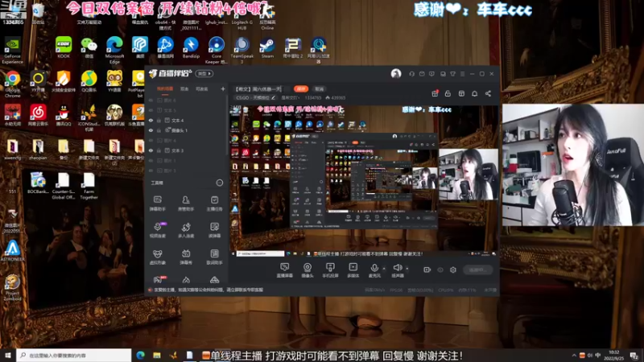
Task: Expand the speaker device arrow
Action: pyautogui.click(x=407, y=269)
